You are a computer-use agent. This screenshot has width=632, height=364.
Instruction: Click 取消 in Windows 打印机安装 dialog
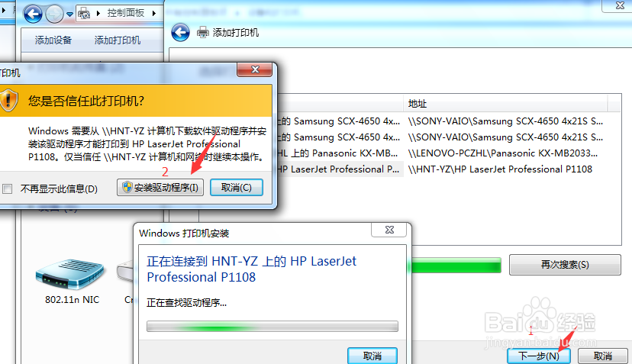click(x=372, y=356)
